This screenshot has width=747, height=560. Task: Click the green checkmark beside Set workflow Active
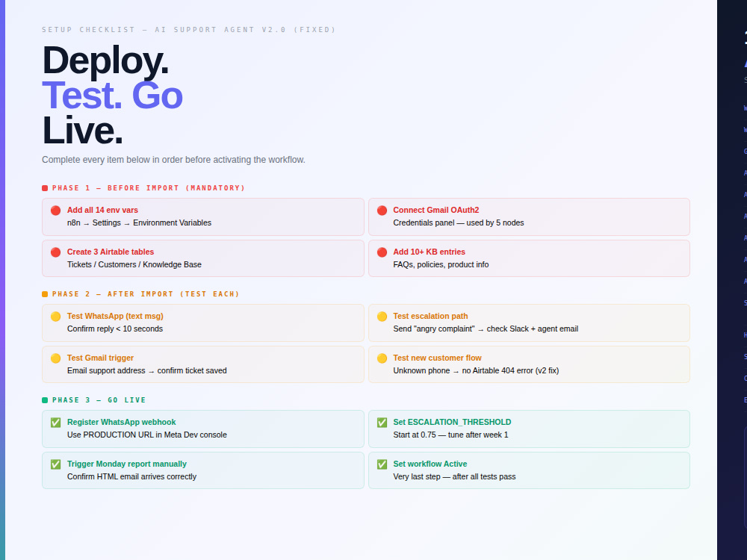pos(382,464)
